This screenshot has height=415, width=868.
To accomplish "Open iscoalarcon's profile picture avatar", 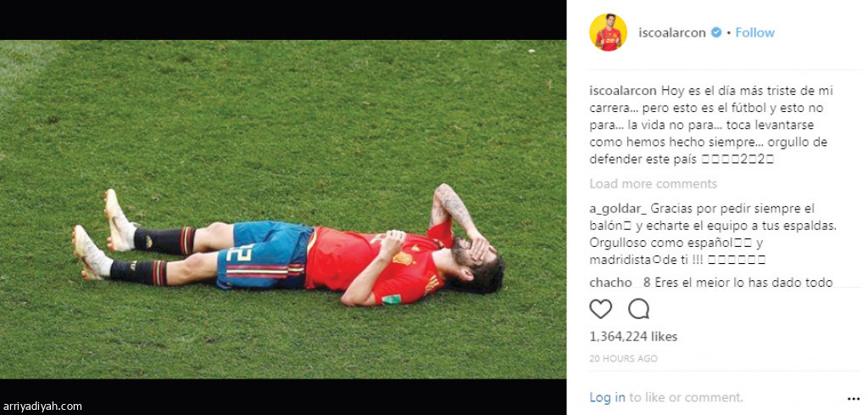I will pos(608,33).
